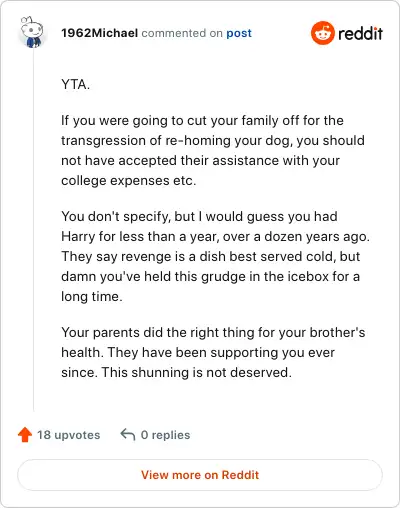The height and width of the screenshot is (508, 400).
Task: Click the line starting "Harry for less than"
Action: pos(215,237)
